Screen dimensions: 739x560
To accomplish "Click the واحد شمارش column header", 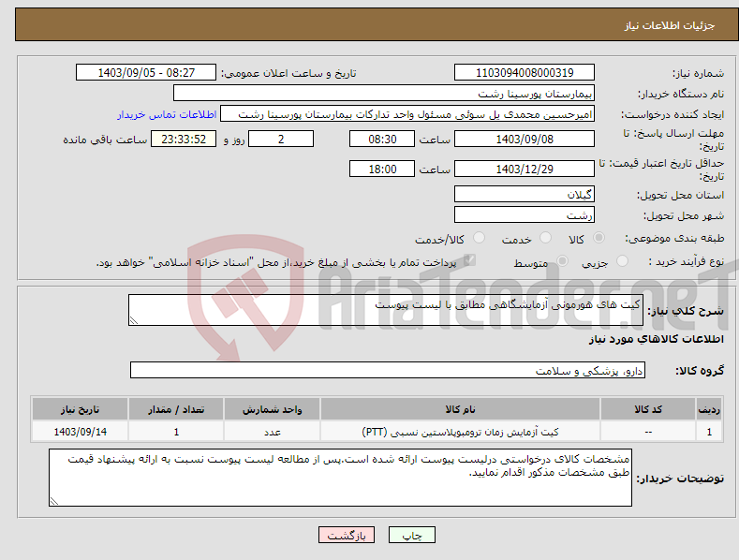I will 272,409.
